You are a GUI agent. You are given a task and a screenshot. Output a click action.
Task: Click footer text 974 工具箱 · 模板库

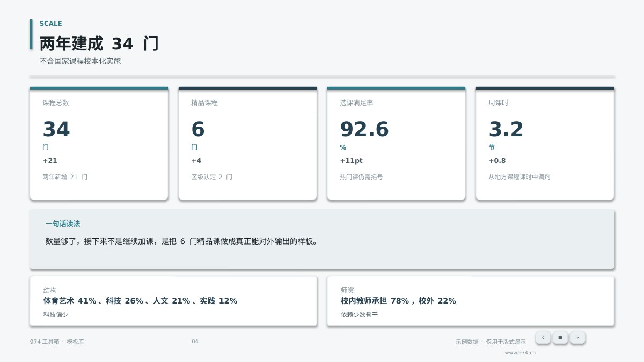click(x=57, y=342)
